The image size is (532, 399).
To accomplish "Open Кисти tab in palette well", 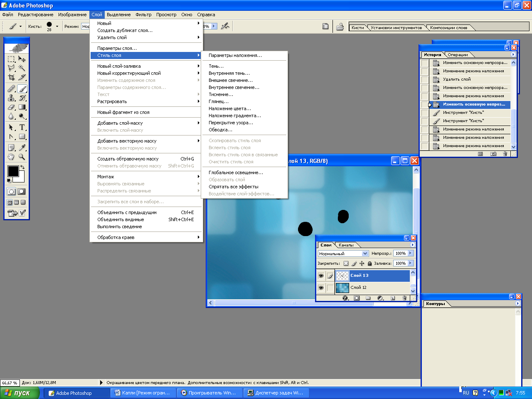I will click(357, 28).
